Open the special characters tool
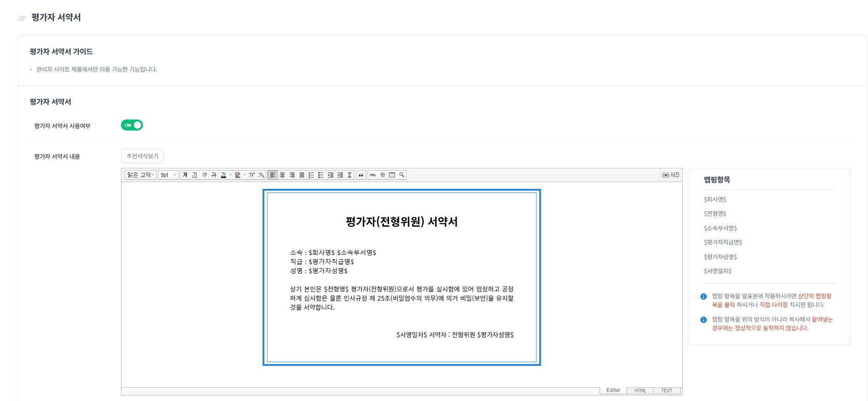The height and width of the screenshot is (401, 868). (383, 175)
